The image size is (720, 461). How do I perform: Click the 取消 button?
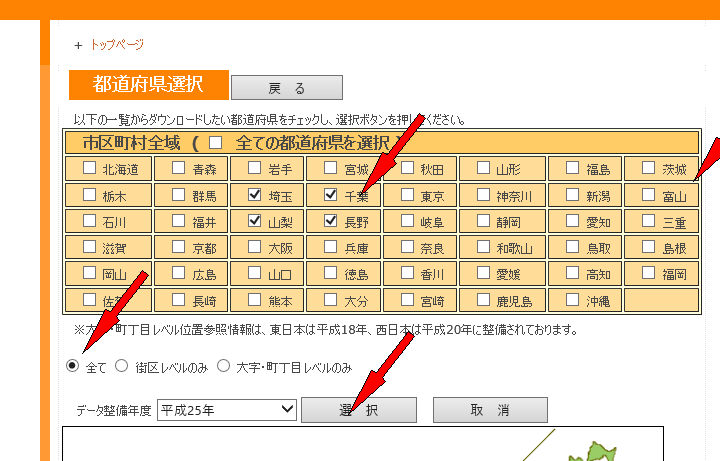[x=490, y=410]
